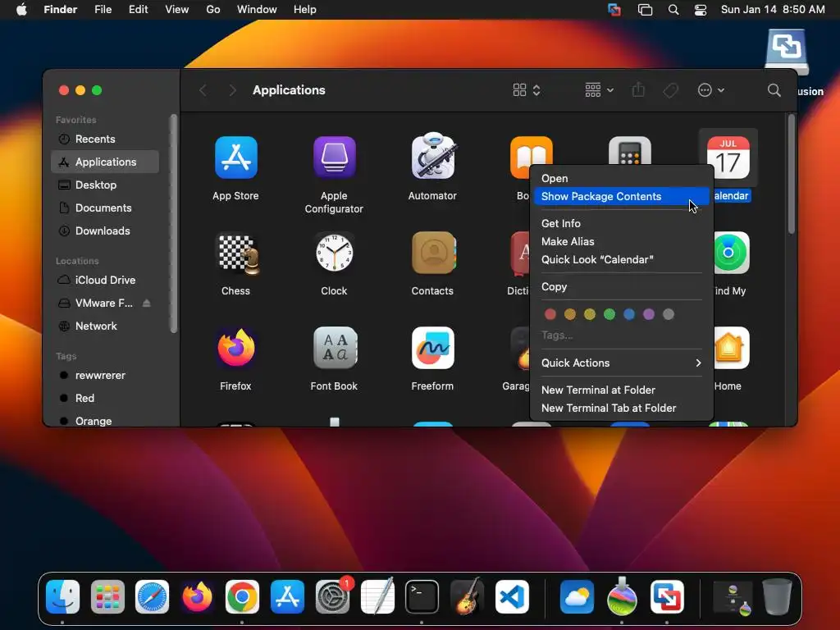Select the Home app icon
The width and height of the screenshot is (840, 630).
coord(731,348)
